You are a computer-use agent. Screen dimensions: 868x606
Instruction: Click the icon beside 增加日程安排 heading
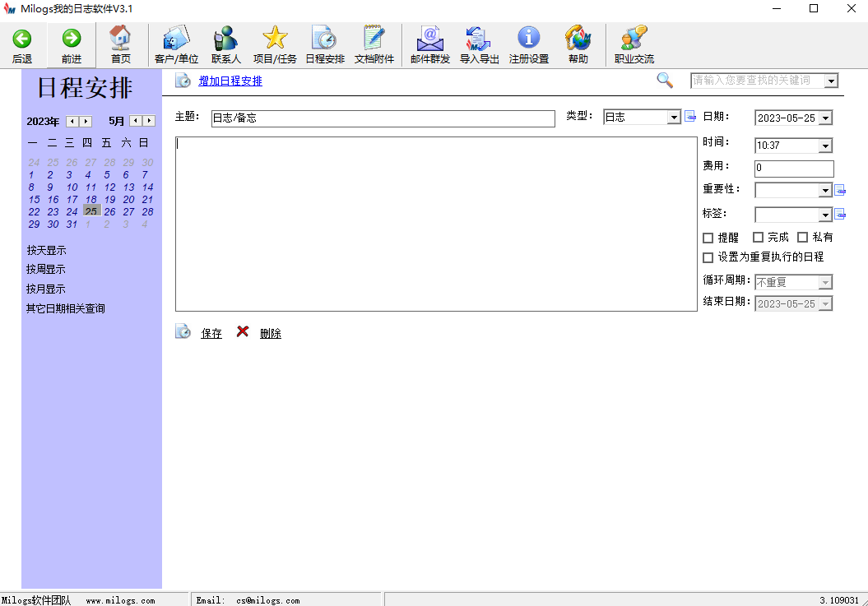(x=183, y=81)
